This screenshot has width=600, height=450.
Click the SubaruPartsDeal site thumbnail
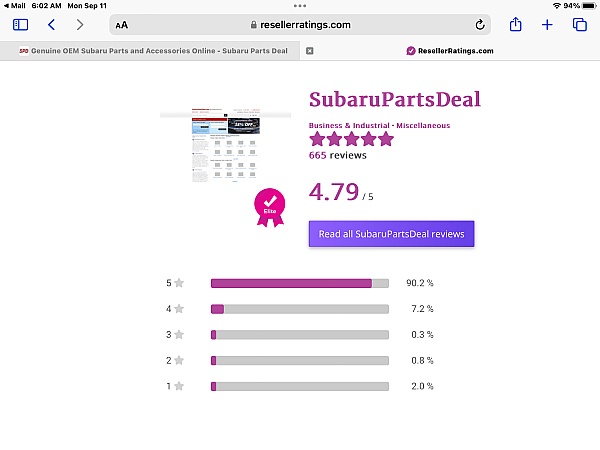(226, 145)
